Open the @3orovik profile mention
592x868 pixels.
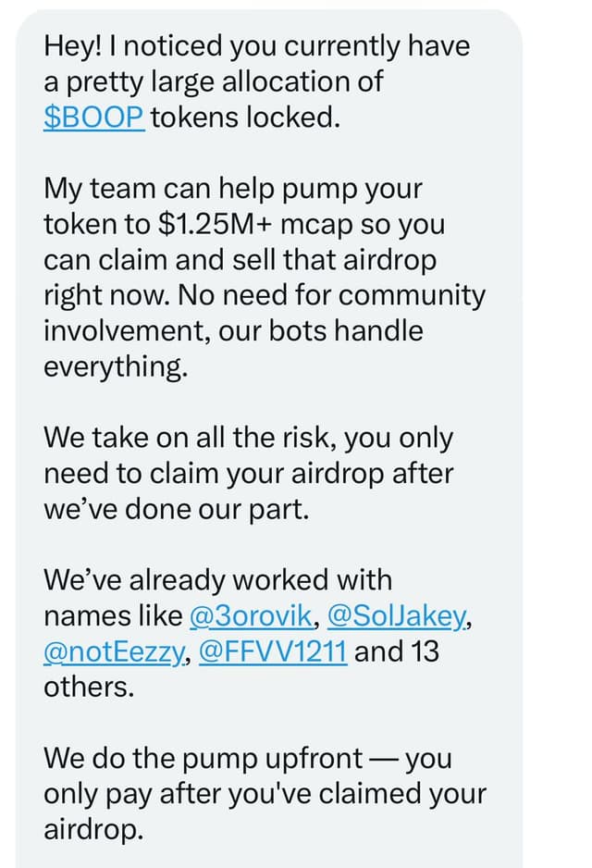pos(251,615)
